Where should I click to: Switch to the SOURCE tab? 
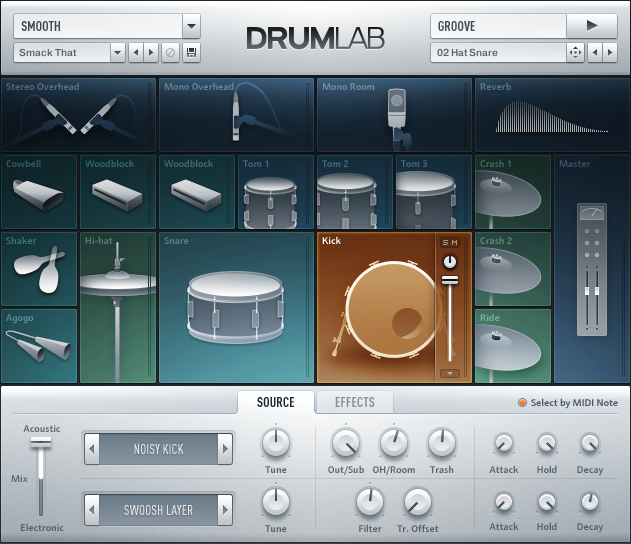click(275, 402)
